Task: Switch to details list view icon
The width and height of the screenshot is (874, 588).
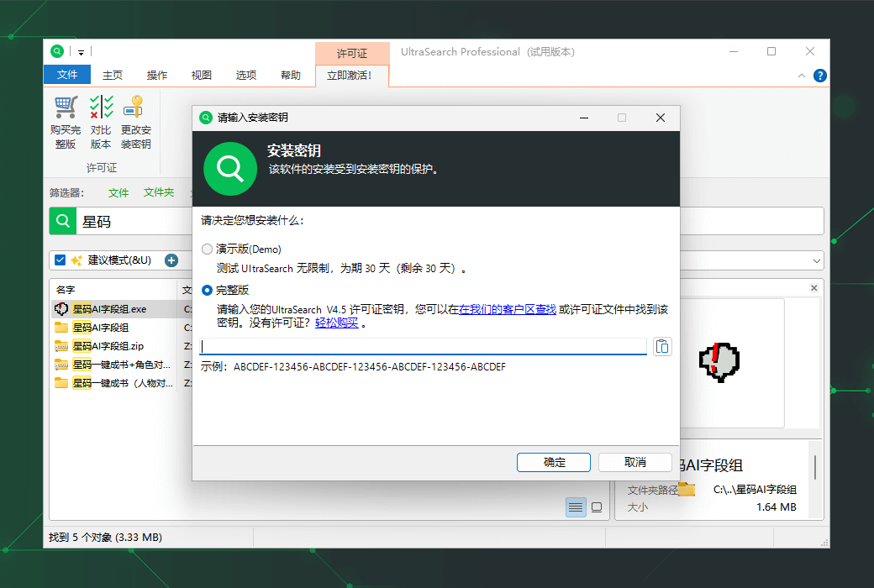Action: [576, 507]
